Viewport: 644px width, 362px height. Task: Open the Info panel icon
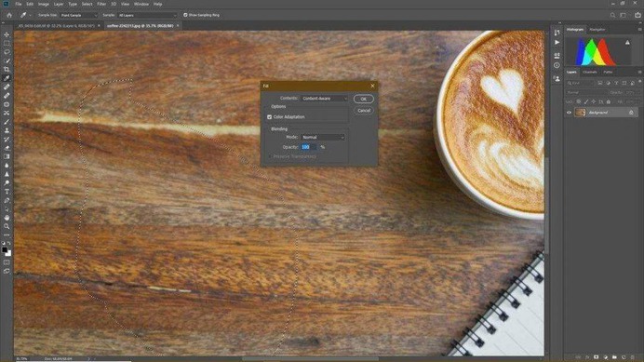557,65
